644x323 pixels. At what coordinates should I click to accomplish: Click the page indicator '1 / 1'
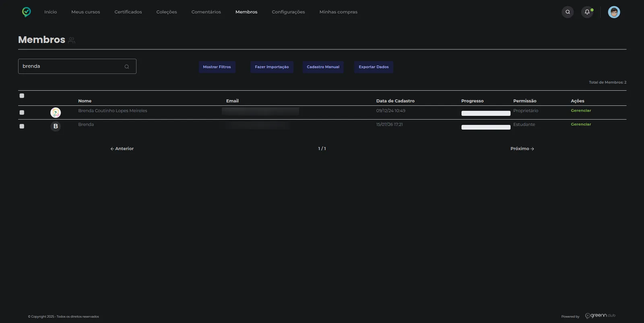click(322, 149)
